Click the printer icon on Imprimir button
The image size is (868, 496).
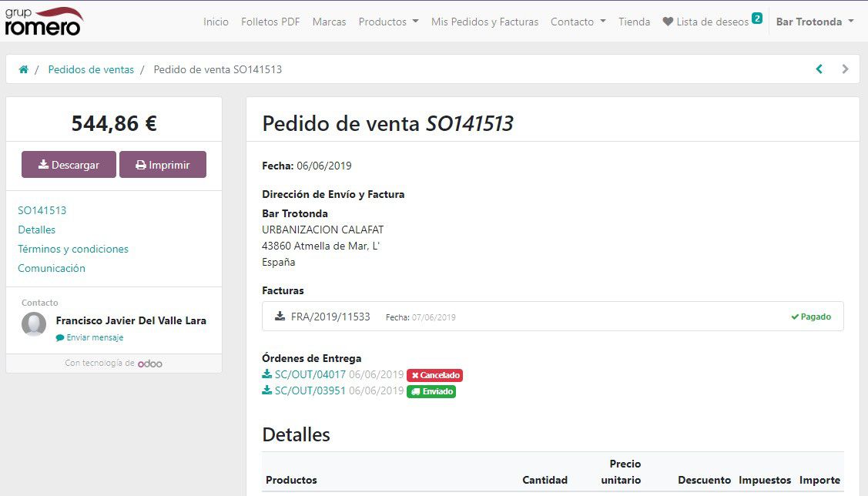(141, 164)
